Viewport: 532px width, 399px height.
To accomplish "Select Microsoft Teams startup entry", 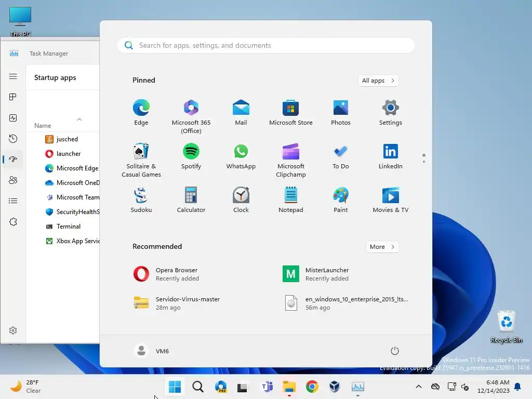I will tap(64, 197).
